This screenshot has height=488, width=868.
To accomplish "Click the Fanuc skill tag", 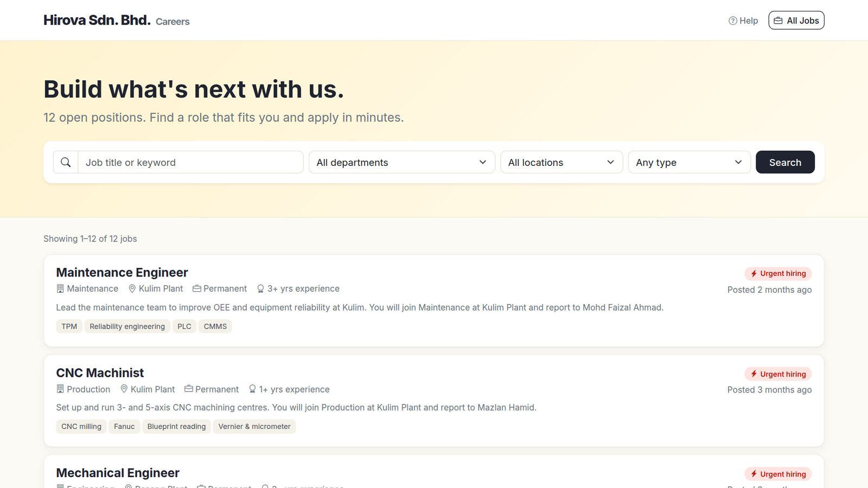I will (x=124, y=426).
